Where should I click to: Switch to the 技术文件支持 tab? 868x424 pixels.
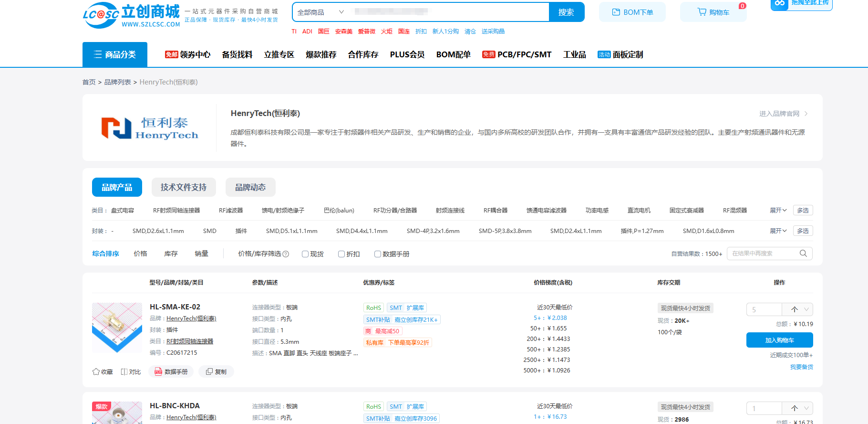184,187
